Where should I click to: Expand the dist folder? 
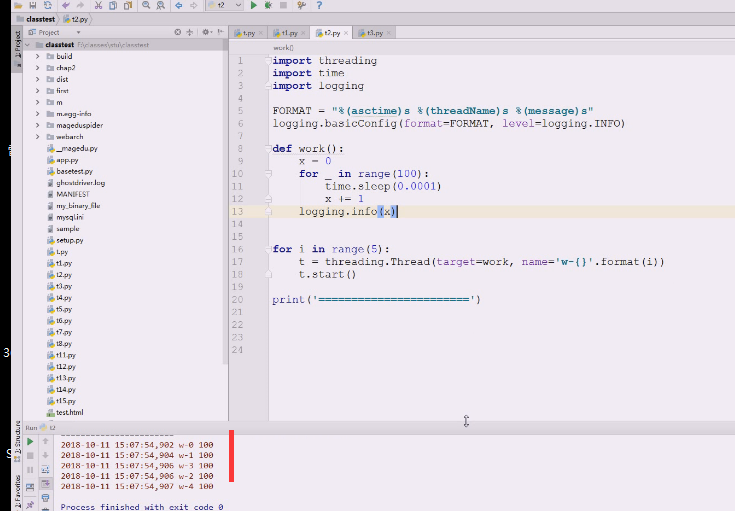click(x=38, y=79)
